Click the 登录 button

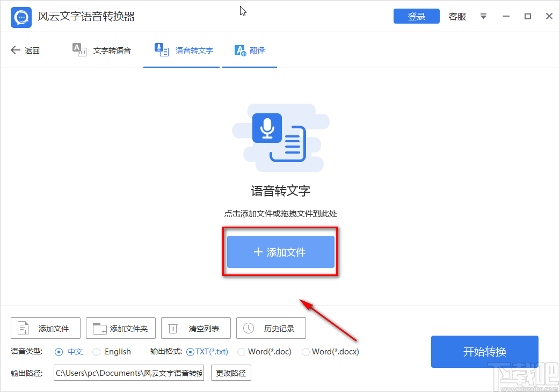tap(416, 16)
